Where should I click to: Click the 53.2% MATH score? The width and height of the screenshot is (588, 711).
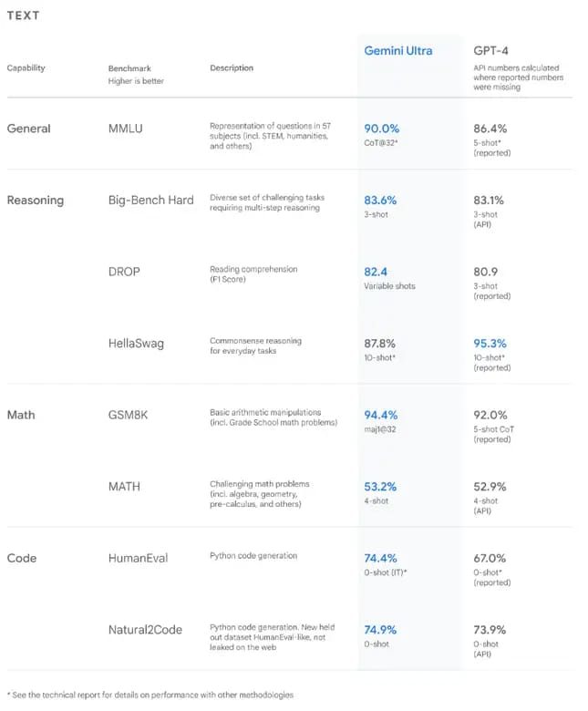pyautogui.click(x=380, y=486)
